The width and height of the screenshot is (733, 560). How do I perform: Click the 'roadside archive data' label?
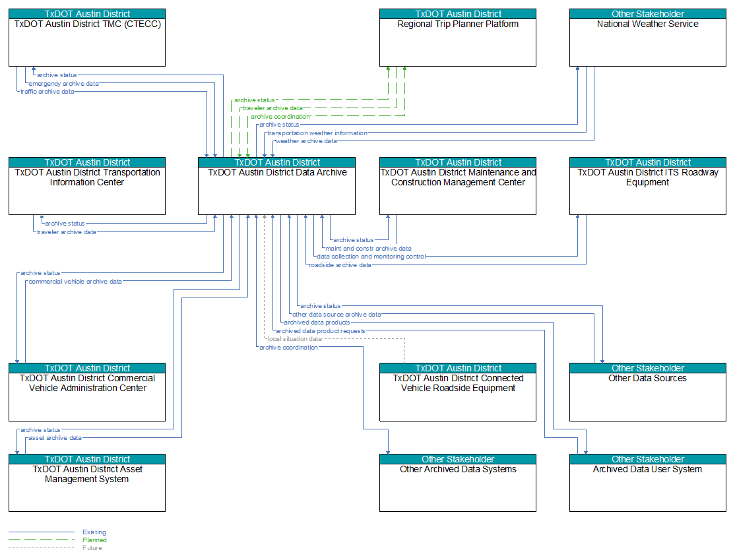pos(340,265)
